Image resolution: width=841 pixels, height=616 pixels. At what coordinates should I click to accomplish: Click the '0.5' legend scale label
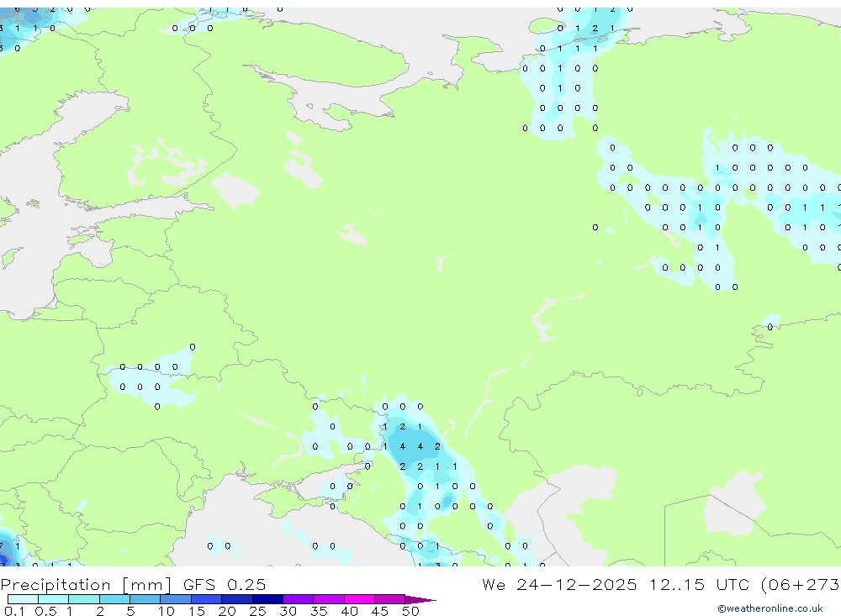pos(45,611)
